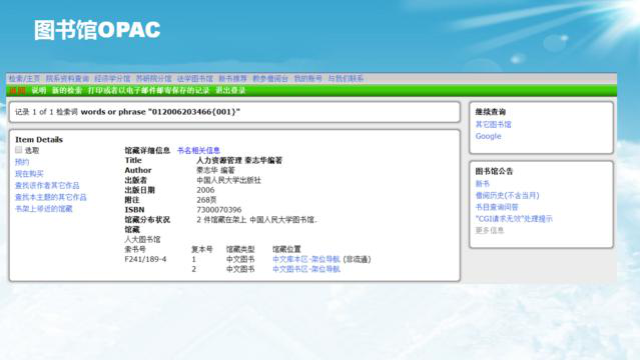This screenshot has width=640, height=360.
Task: Open 中文图书区-架位导航 link for copy 2
Action: pyautogui.click(x=306, y=269)
